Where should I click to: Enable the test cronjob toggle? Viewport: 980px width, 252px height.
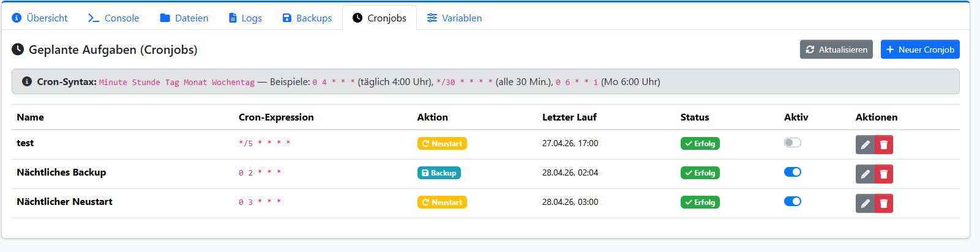[792, 143]
